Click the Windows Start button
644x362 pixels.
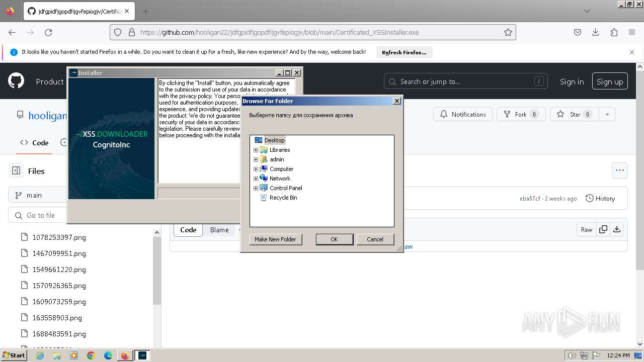point(14,355)
